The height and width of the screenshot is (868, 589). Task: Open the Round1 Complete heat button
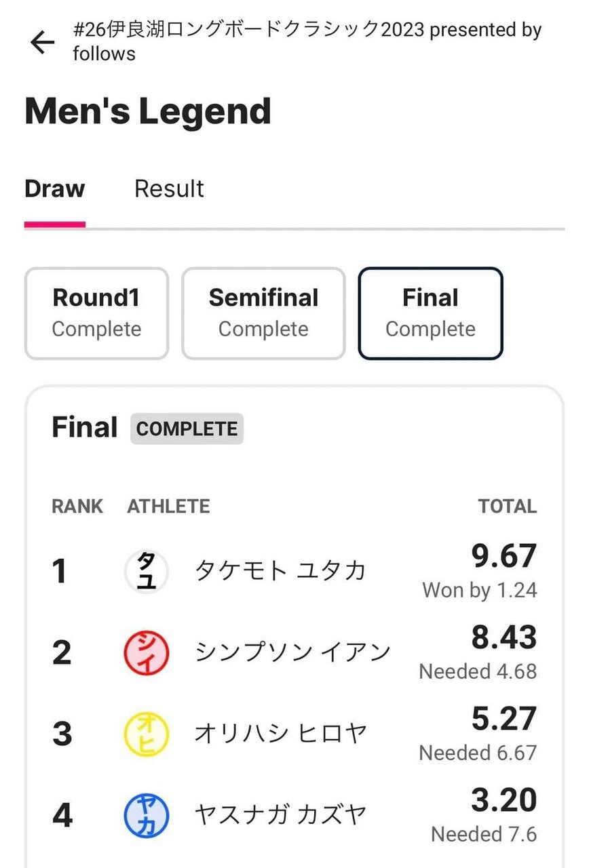point(96,313)
